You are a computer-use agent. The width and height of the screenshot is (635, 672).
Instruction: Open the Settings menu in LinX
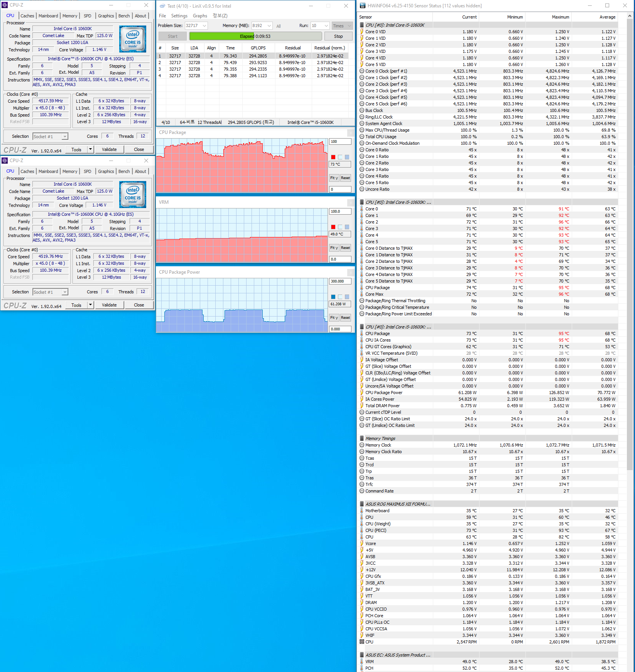(x=179, y=16)
